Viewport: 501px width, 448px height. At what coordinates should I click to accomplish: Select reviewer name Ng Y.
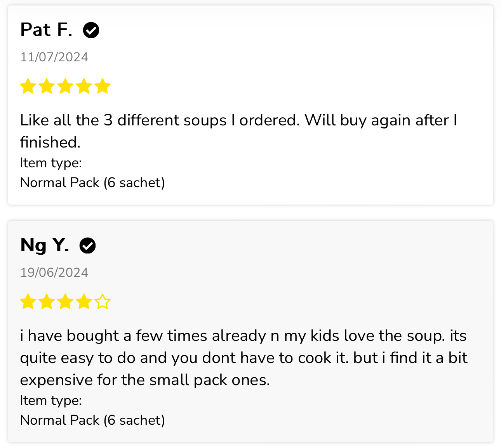(45, 245)
